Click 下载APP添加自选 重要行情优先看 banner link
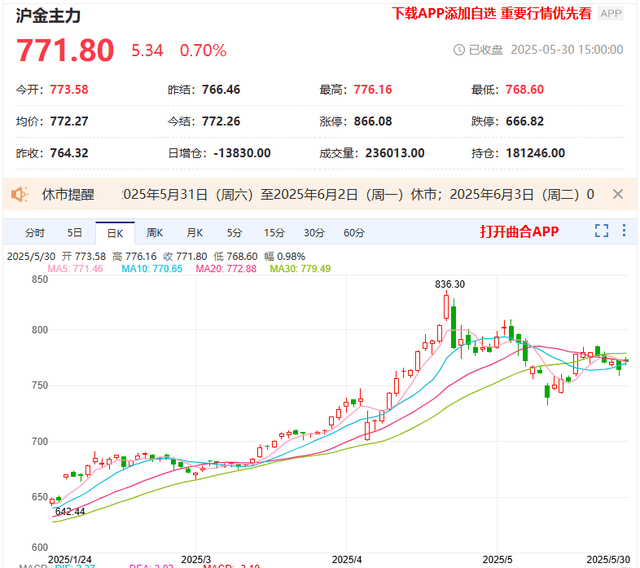Viewport: 640px width, 568px height. (x=492, y=13)
